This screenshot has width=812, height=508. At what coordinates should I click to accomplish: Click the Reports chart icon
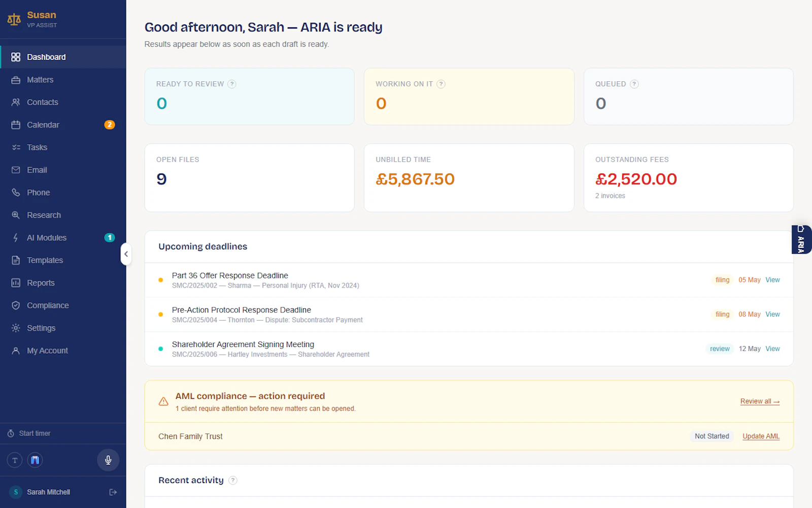pyautogui.click(x=16, y=283)
